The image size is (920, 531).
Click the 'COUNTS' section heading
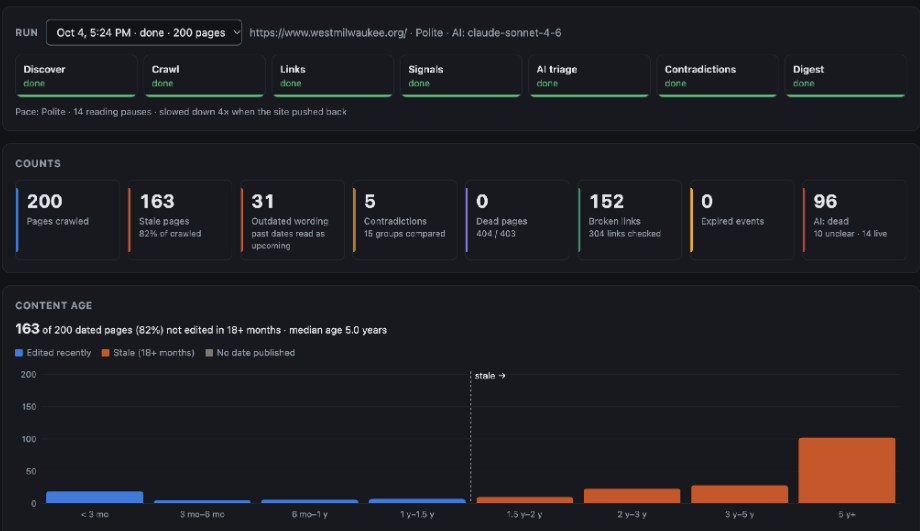(x=38, y=164)
